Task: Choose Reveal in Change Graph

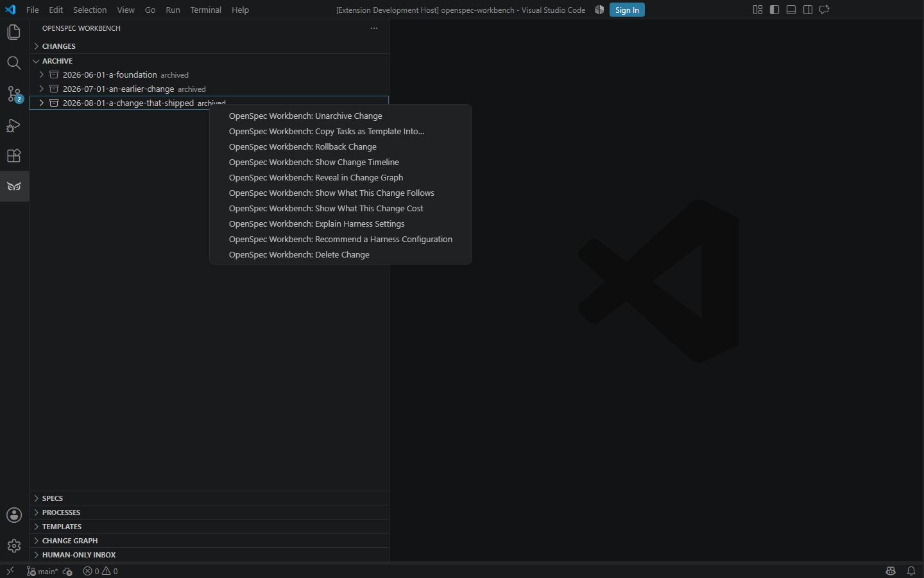Action: click(x=341, y=177)
